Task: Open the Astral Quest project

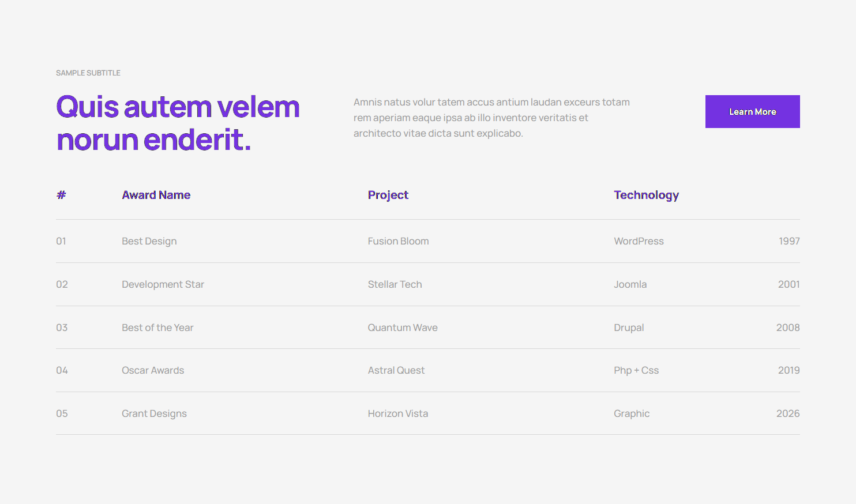Action: [x=396, y=370]
